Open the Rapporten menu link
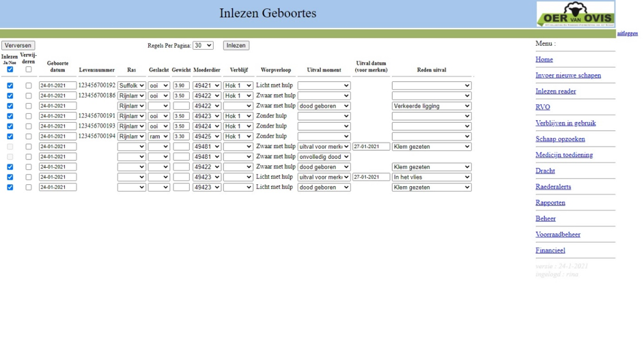The image size is (644, 352). [550, 203]
